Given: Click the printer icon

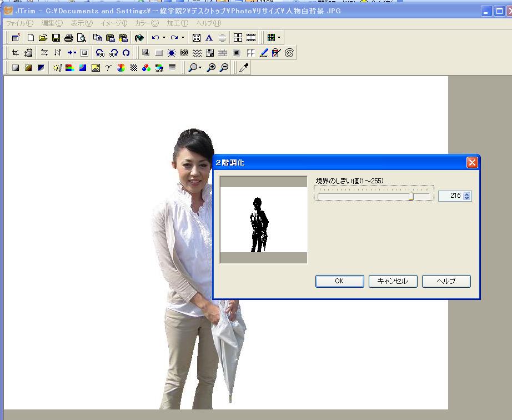Looking at the screenshot, I should click(x=68, y=38).
